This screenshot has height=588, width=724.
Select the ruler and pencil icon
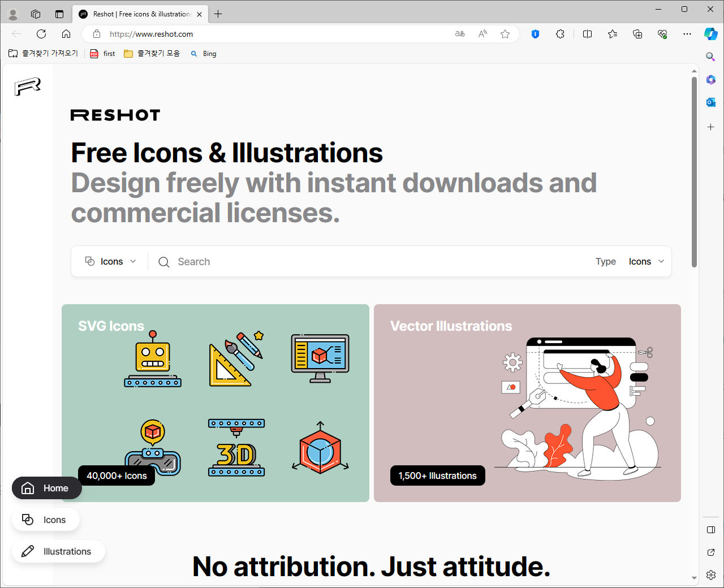(236, 359)
